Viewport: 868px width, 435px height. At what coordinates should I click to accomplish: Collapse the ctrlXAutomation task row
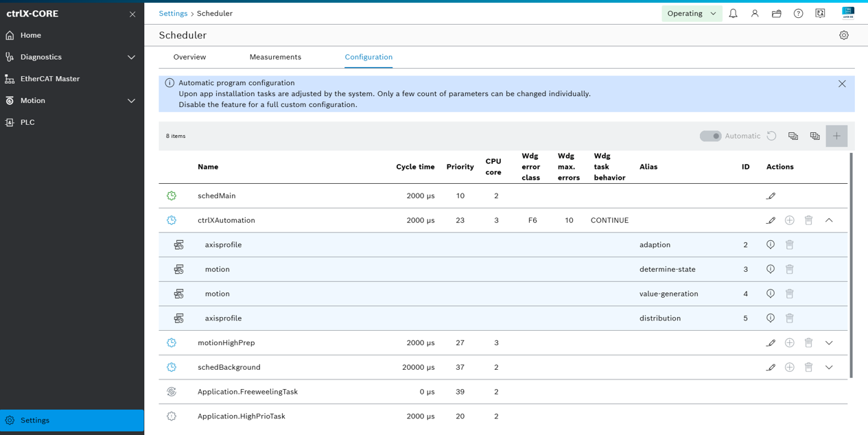pos(829,220)
